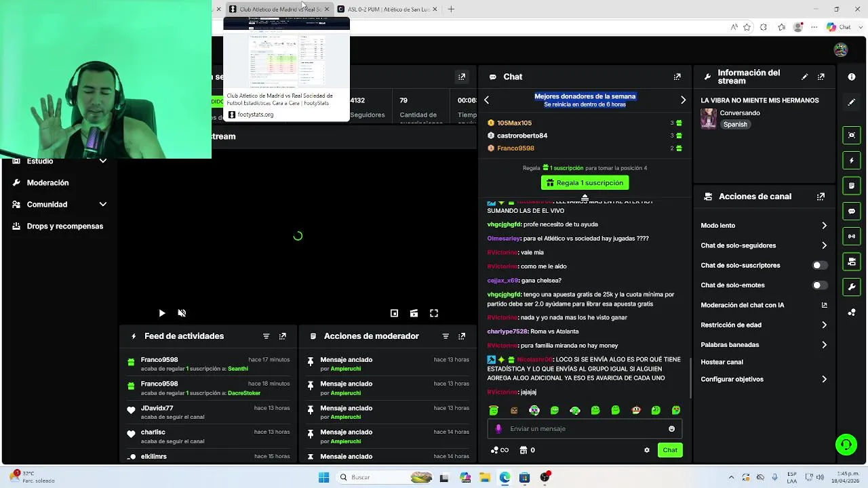Open chat settings gear

(x=646, y=450)
